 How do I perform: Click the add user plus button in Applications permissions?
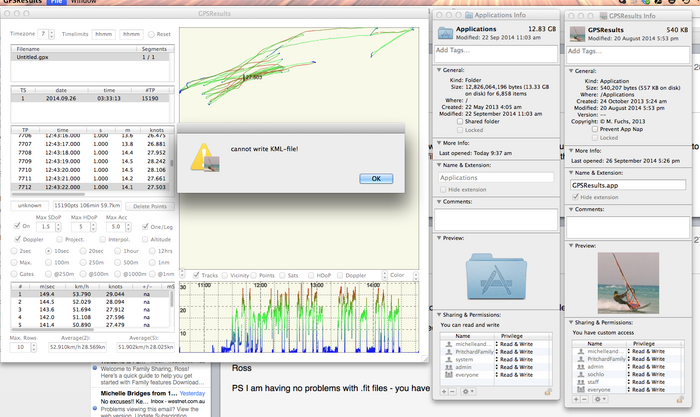click(442, 391)
